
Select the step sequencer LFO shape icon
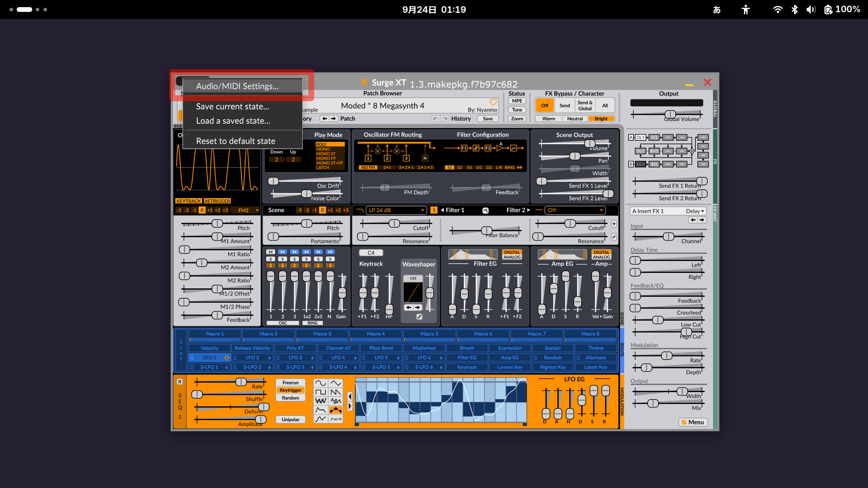click(336, 410)
